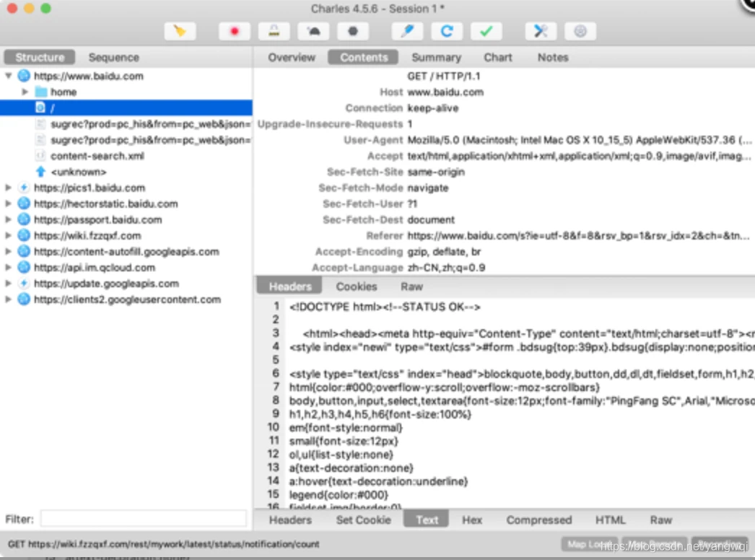Select request Cookies sub-tab

[357, 286]
